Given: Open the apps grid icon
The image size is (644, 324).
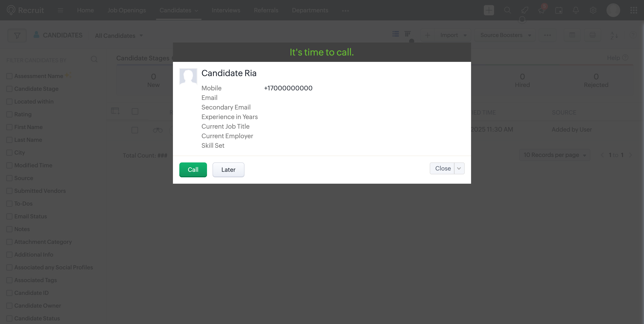Looking at the screenshot, I should click(634, 10).
